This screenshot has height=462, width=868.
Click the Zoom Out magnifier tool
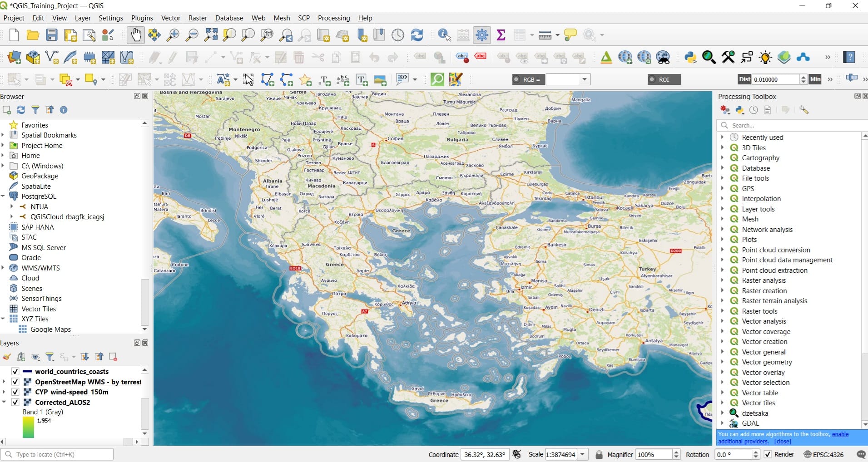click(x=192, y=35)
